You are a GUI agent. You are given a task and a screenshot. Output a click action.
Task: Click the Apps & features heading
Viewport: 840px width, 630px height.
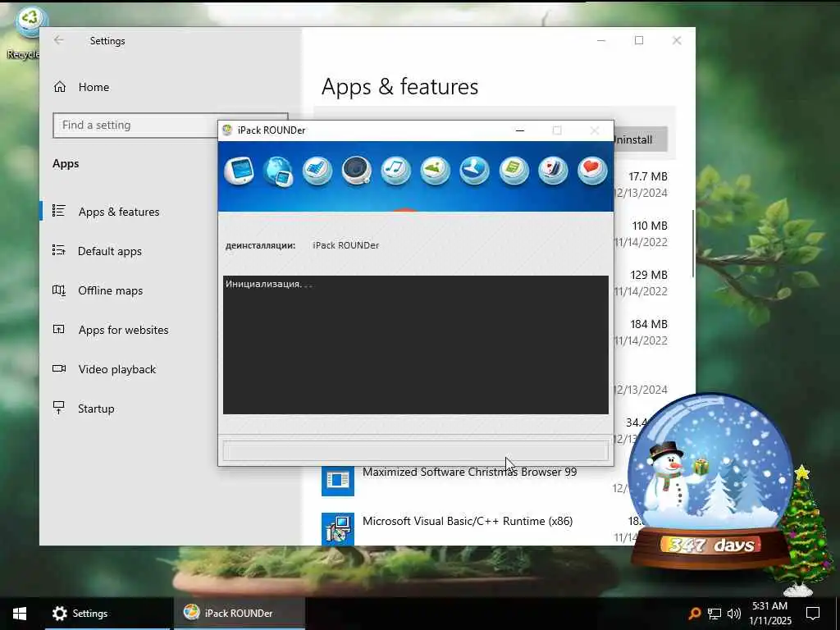point(399,86)
